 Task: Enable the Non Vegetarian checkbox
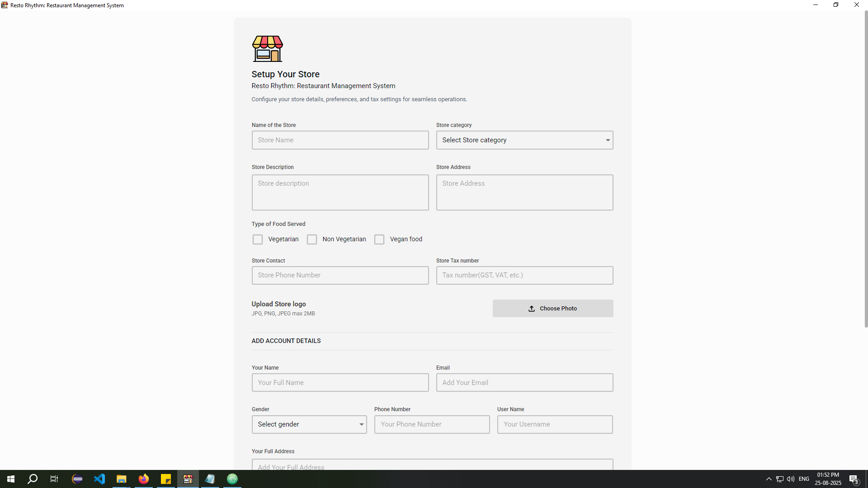(x=311, y=239)
